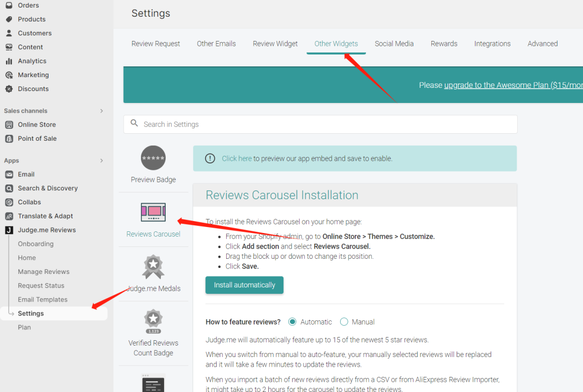Screen dimensions: 583x392
Task: Open Manage Reviews in sidebar
Action: [x=44, y=272]
